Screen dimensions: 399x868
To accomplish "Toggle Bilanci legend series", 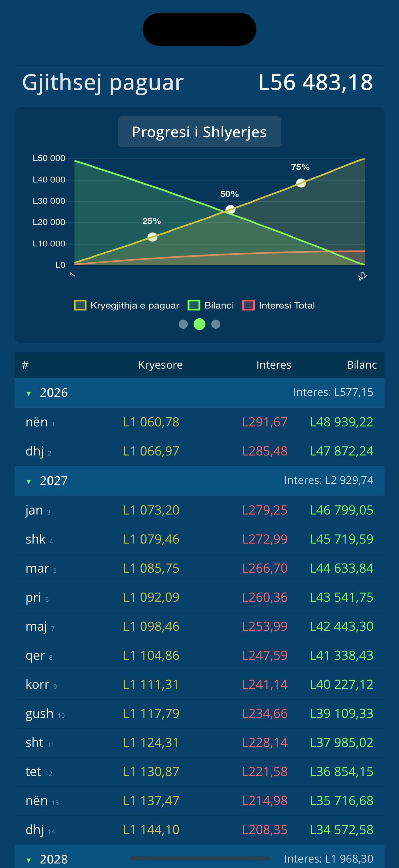I will coord(211,305).
